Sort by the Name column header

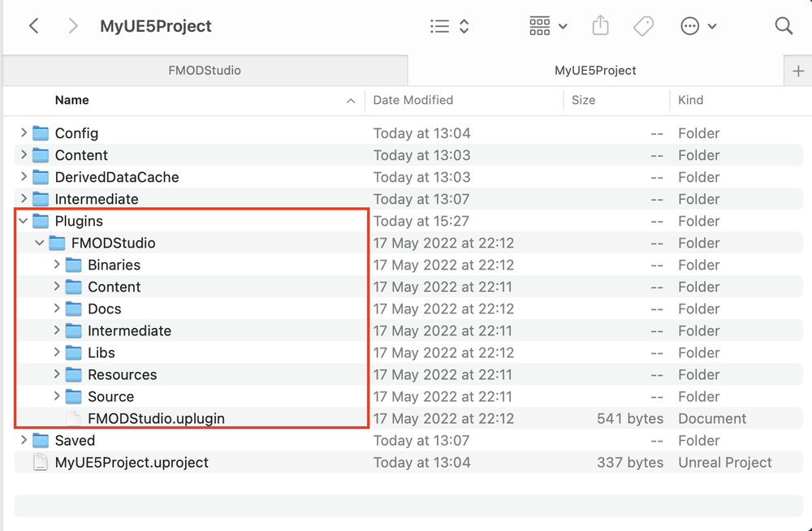pos(72,100)
